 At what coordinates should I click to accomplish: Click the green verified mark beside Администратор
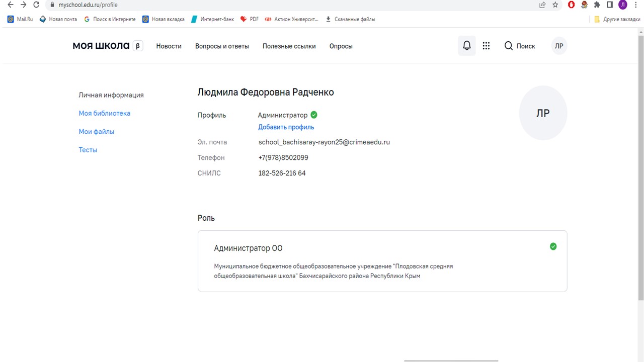click(x=314, y=115)
